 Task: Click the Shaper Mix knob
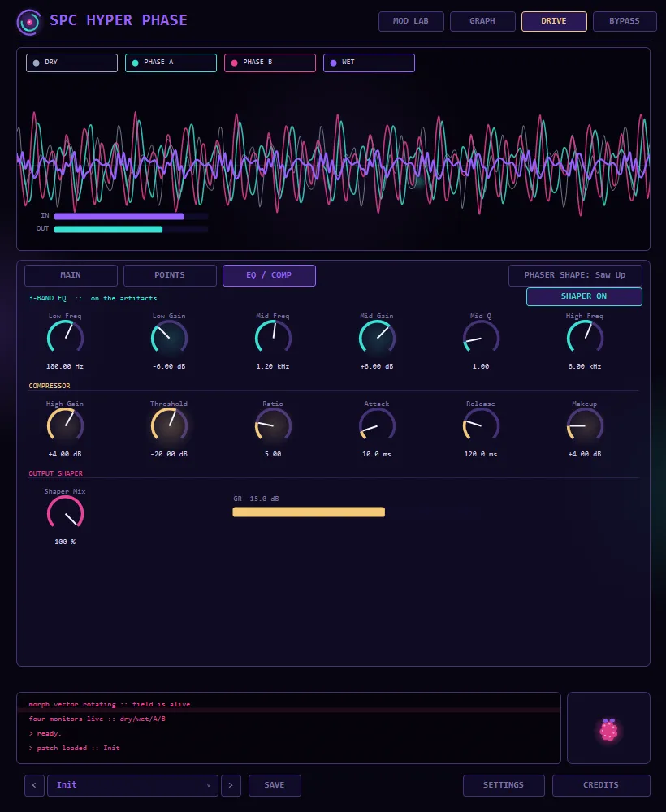[65, 514]
